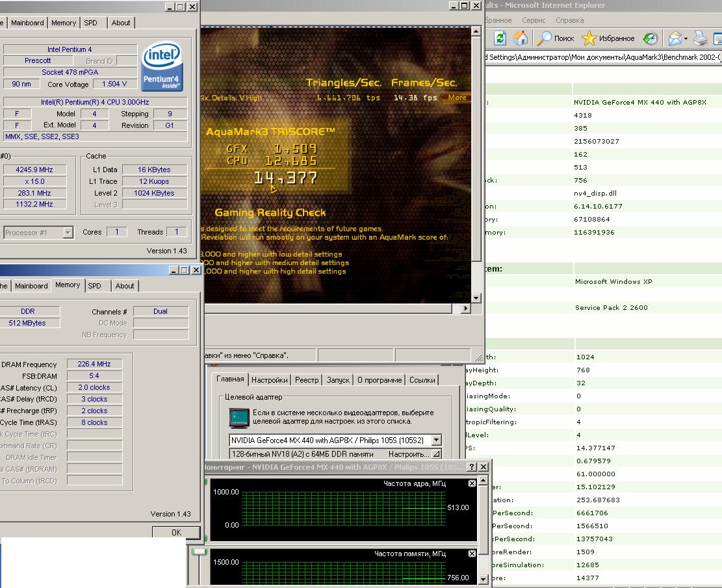722x588 pixels.
Task: Select the Главная tab in RivaTuner
Action: 230,379
